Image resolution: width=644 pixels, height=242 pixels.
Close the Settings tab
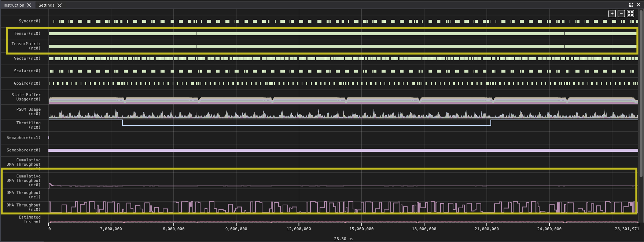pyautogui.click(x=59, y=5)
